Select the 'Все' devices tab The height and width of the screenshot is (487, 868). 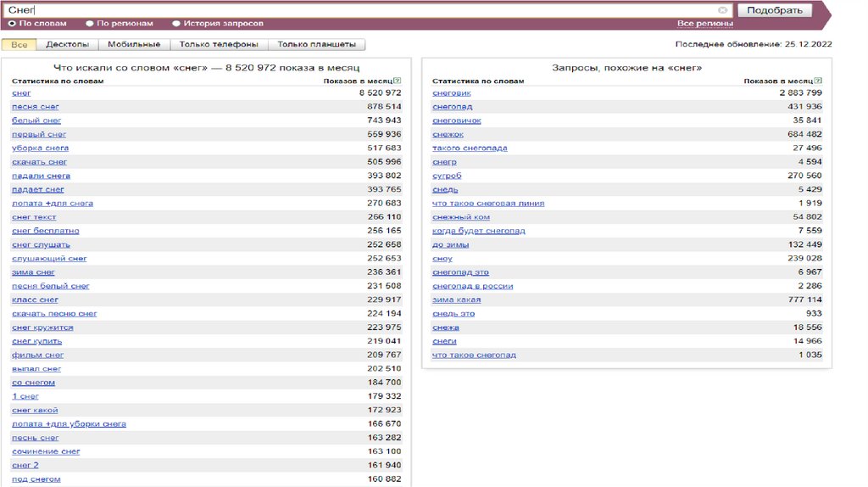[19, 44]
